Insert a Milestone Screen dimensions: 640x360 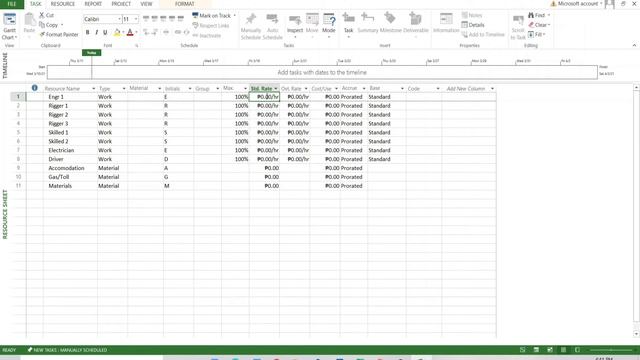tap(391, 23)
